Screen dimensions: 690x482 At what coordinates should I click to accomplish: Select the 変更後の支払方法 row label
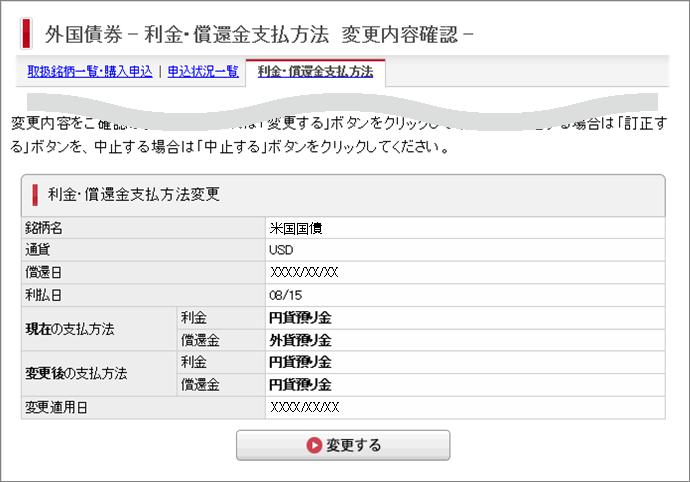[75, 373]
